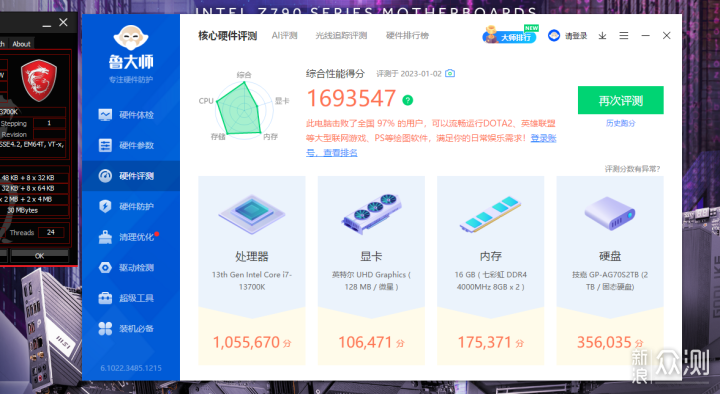The image size is (720, 394).
Task: Click the 内存 memory stick icon
Action: click(x=490, y=215)
